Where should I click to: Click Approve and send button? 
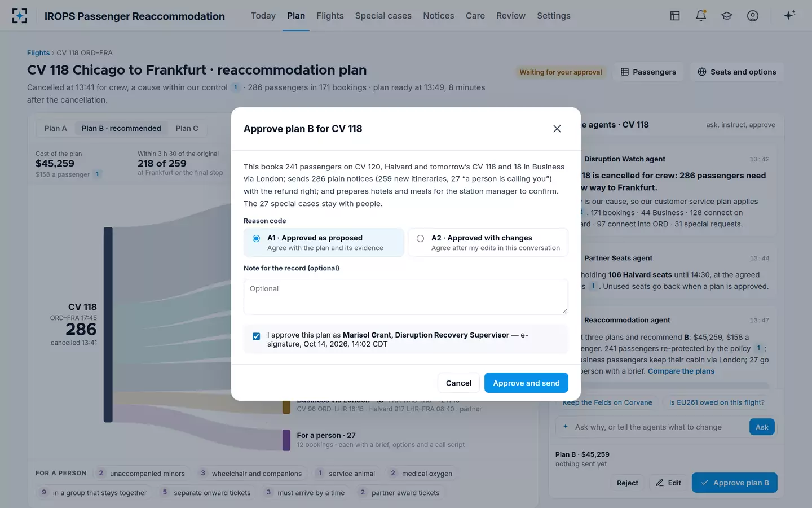526,383
